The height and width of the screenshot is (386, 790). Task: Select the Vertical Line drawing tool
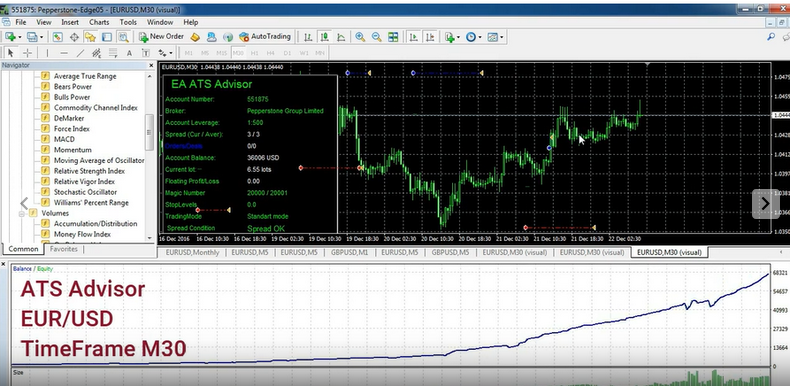[47, 52]
